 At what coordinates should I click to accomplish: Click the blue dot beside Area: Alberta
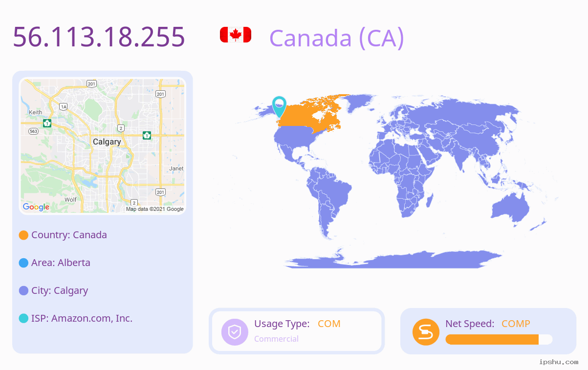tap(23, 263)
